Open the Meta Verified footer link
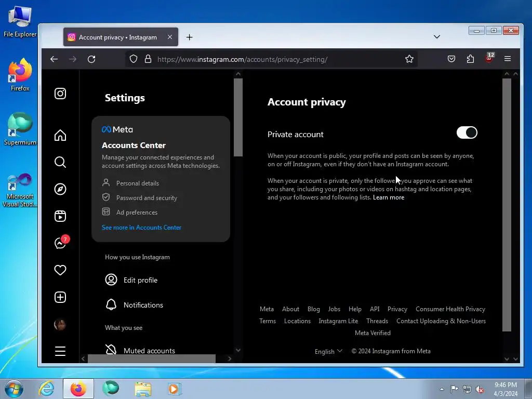Viewport: 532px width, 399px height. (373, 333)
